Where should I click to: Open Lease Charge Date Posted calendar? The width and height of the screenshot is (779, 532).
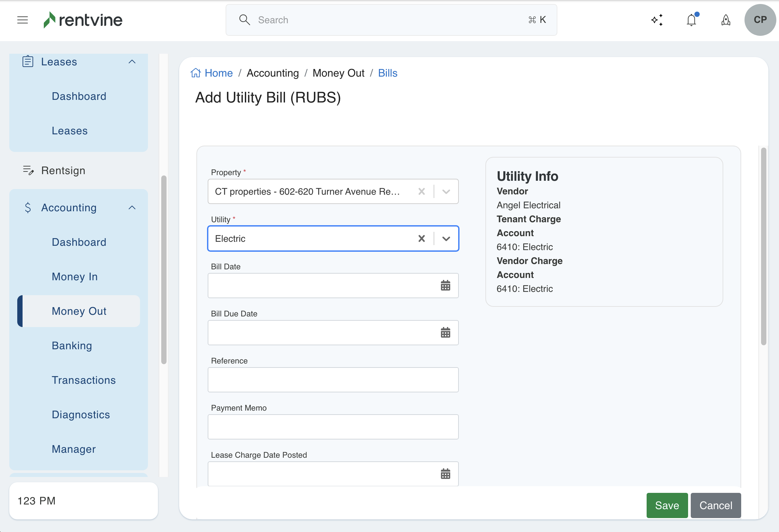tap(445, 474)
